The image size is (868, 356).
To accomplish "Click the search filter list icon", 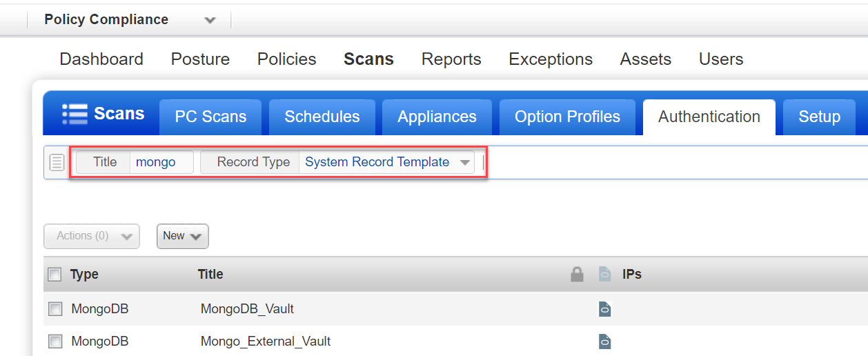I will tap(57, 163).
